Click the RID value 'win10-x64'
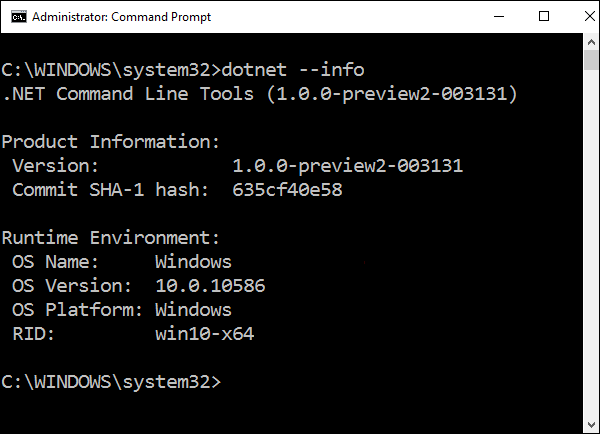Viewport: 600px width, 434px height. [x=204, y=334]
